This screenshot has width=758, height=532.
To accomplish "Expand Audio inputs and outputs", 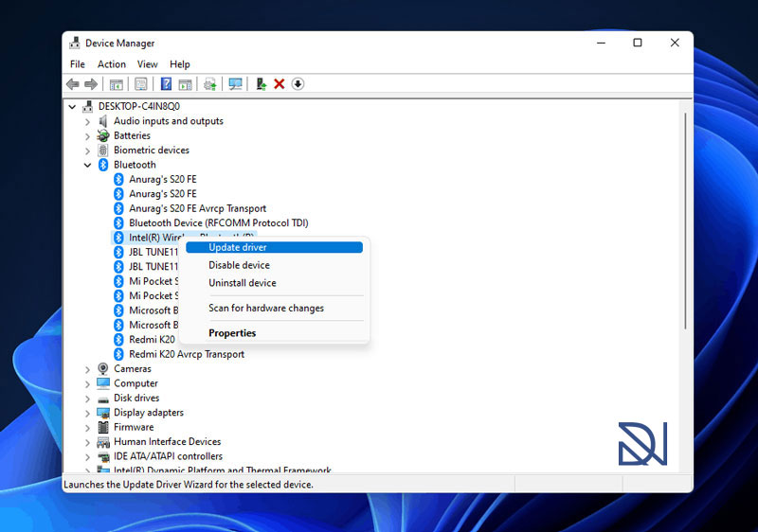I will pos(87,122).
